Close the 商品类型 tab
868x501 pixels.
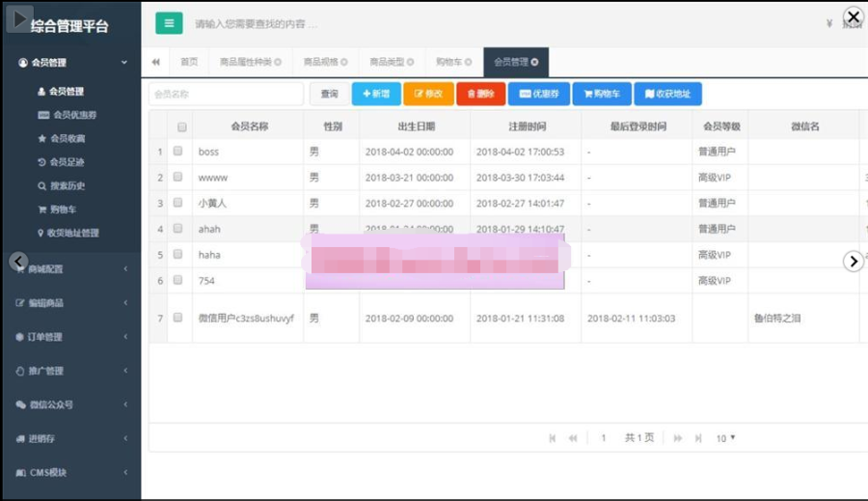click(410, 62)
